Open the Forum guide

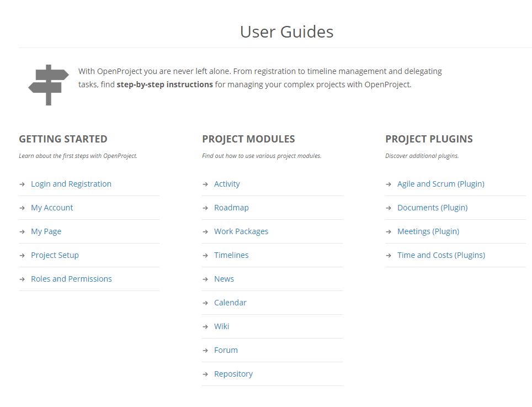[x=226, y=350]
